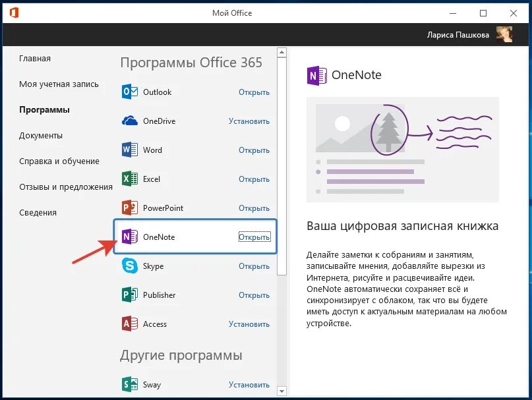Image resolution: width=532 pixels, height=400 pixels.
Task: Select the Программы menu item
Action: pyautogui.click(x=44, y=109)
